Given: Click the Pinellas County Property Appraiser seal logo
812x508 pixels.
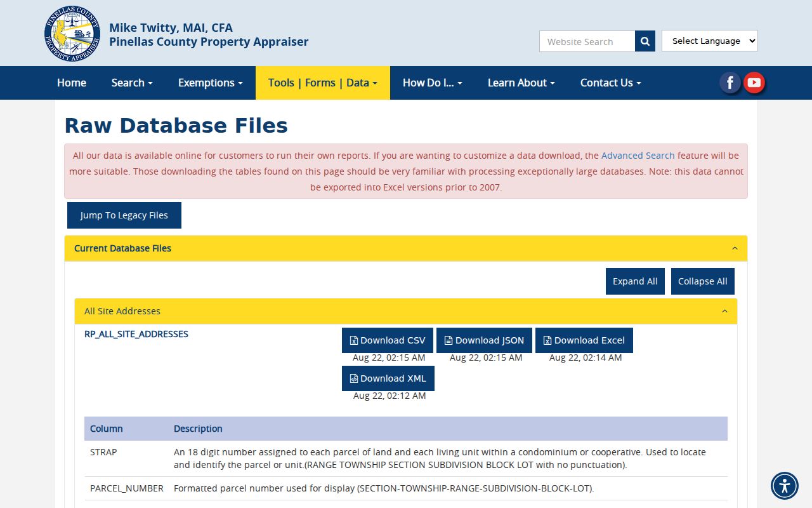Looking at the screenshot, I should [x=72, y=34].
